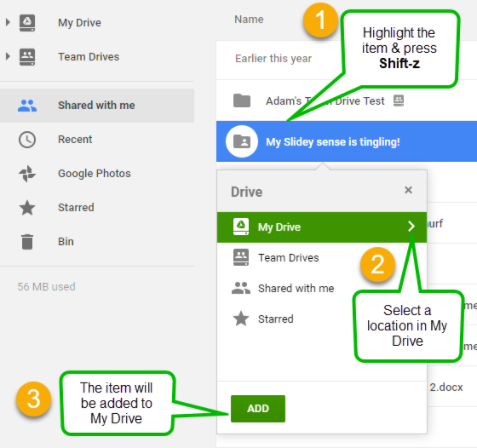
Task: Open Google Photos pinwheel icon
Action: pyautogui.click(x=27, y=173)
